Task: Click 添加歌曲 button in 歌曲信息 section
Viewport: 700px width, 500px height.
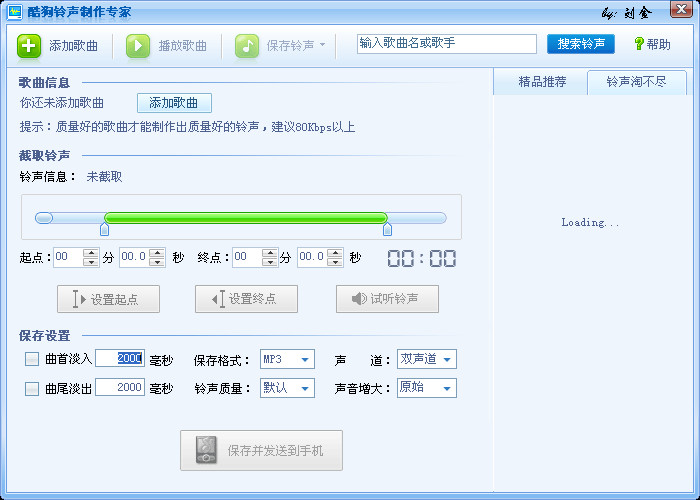Action: point(174,103)
